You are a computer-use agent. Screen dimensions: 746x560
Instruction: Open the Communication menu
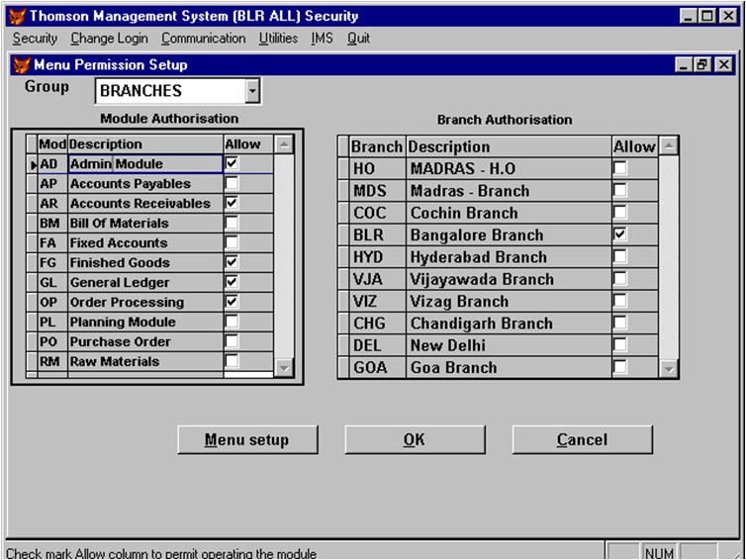203,39
